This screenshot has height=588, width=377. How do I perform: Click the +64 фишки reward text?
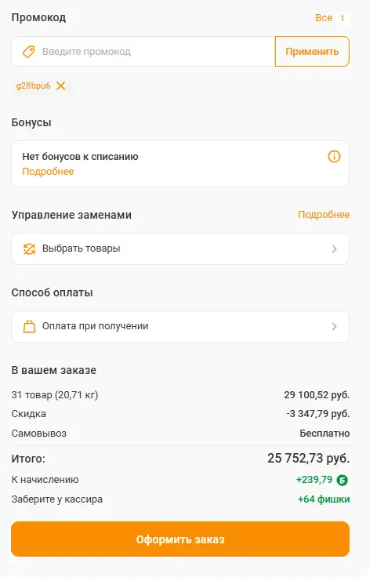coord(324,499)
